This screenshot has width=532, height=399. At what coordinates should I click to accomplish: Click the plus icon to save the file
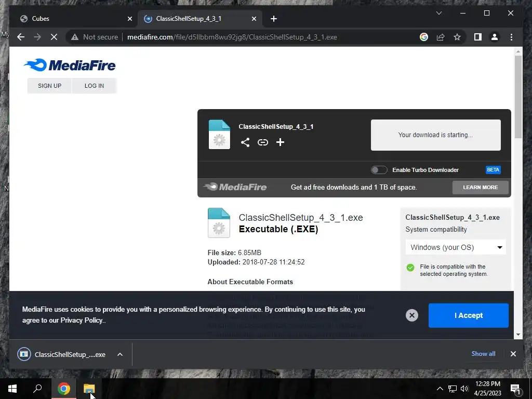coord(280,142)
